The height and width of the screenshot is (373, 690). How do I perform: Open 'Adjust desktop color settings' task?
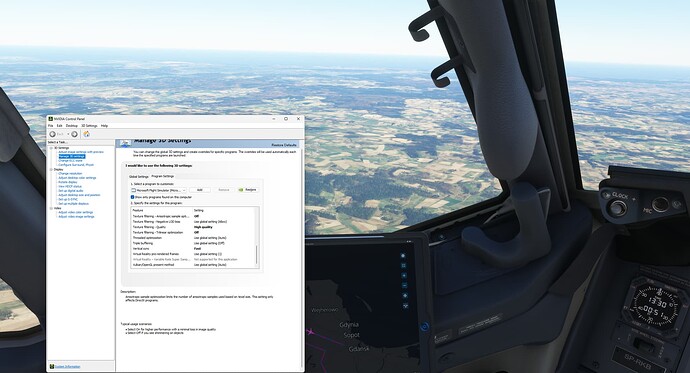coord(77,178)
